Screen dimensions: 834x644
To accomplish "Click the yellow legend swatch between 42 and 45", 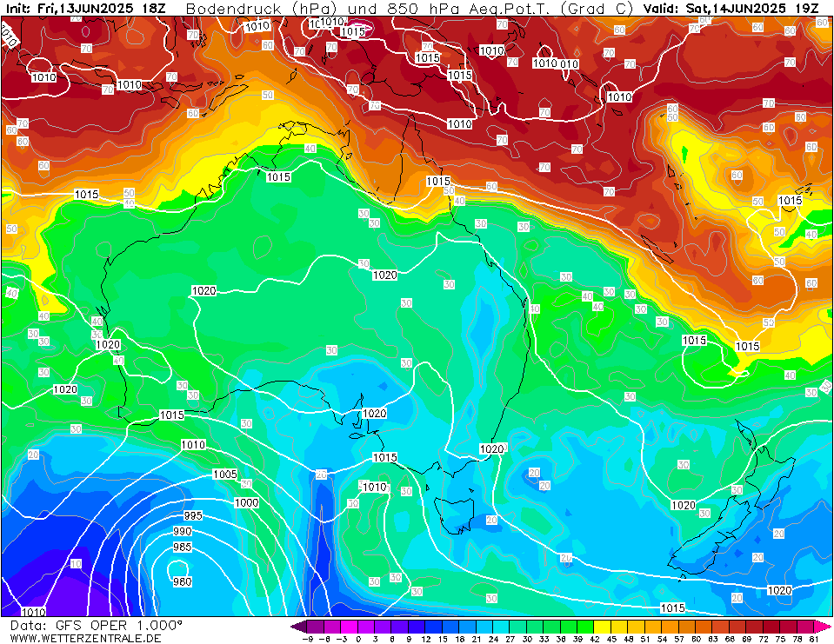I will pyautogui.click(x=602, y=626).
